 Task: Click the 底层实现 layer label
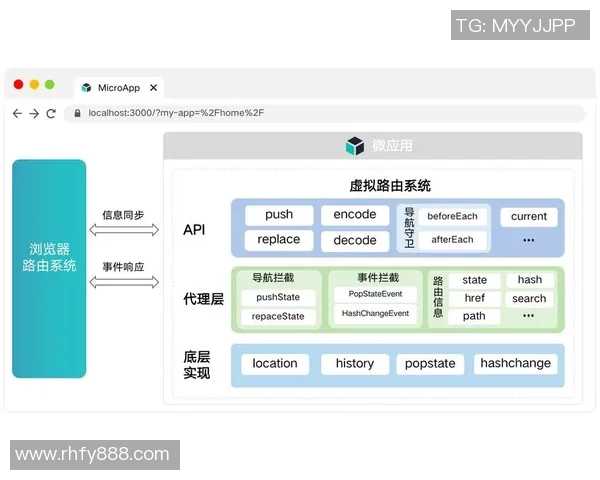[196, 365]
